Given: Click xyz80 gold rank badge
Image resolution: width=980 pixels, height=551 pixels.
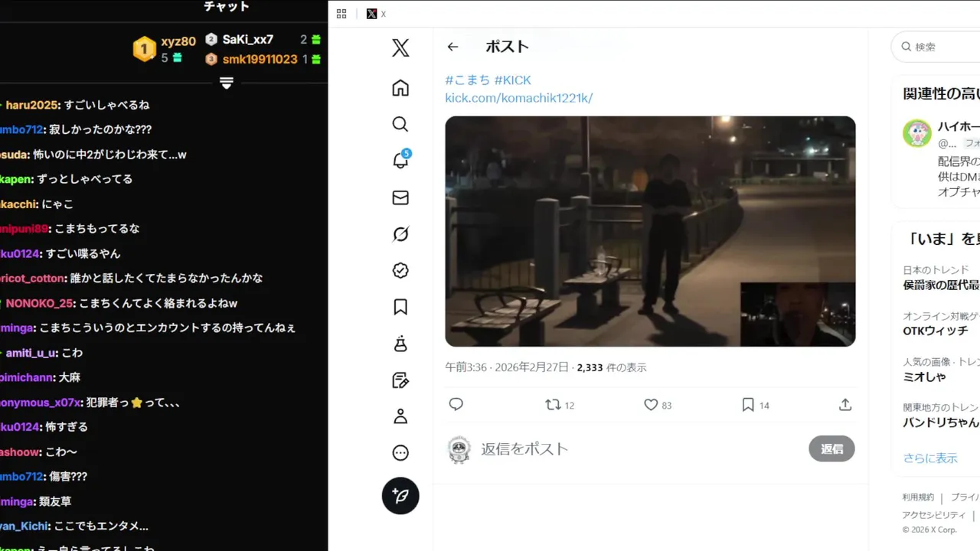Looking at the screenshot, I should pos(144,49).
